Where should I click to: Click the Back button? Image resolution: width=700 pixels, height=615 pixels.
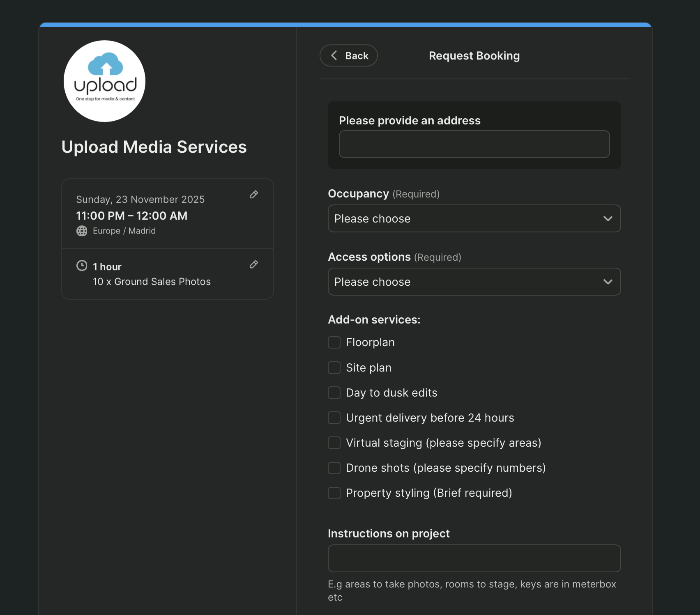348,55
